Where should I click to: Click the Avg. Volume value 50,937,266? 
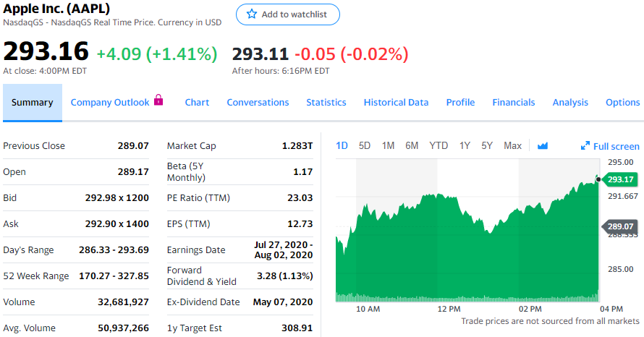pos(123,328)
